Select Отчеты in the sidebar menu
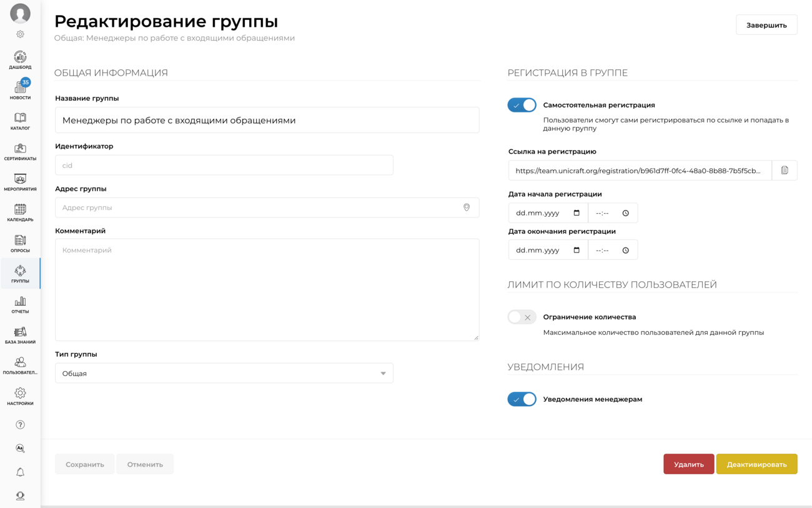 pos(20,305)
